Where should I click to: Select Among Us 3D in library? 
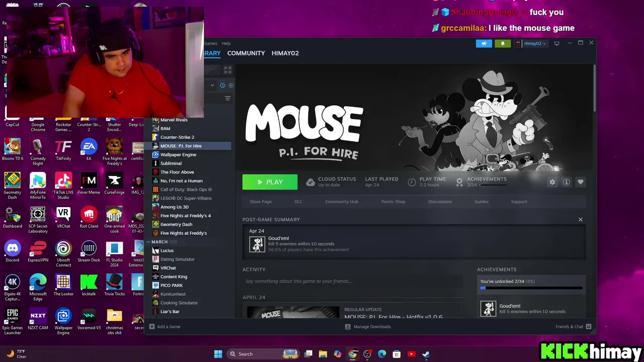pyautogui.click(x=175, y=207)
